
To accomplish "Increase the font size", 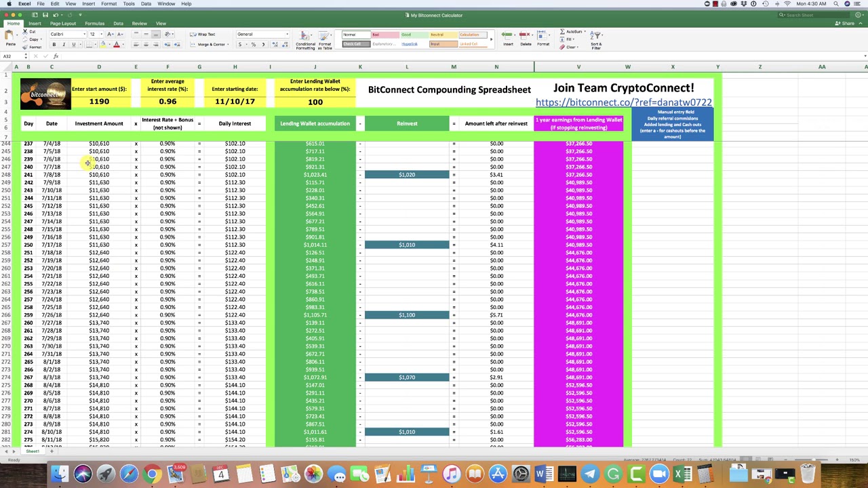I will (x=110, y=34).
